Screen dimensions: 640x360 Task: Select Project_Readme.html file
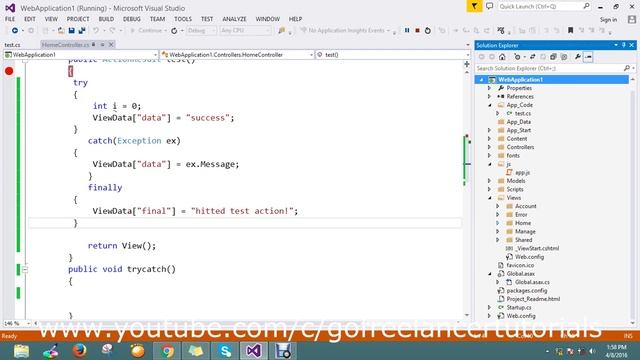tap(533, 299)
